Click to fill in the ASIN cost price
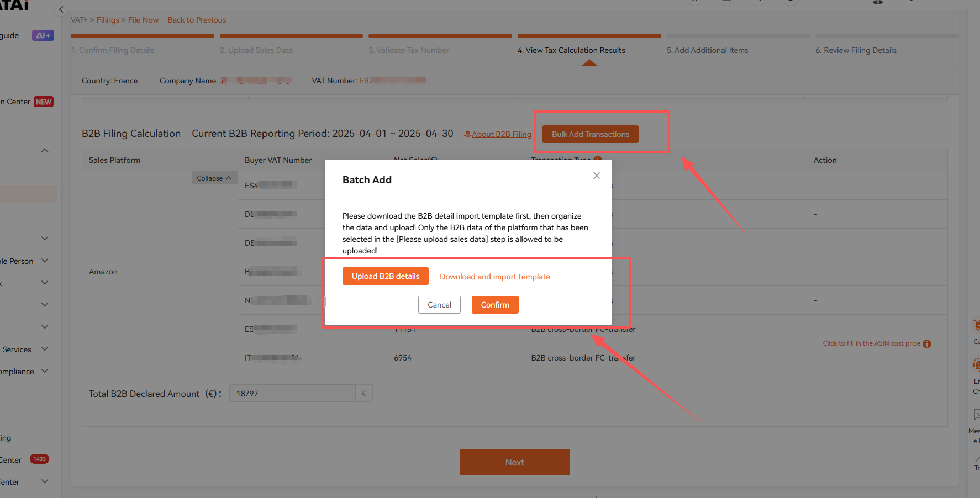 point(871,343)
